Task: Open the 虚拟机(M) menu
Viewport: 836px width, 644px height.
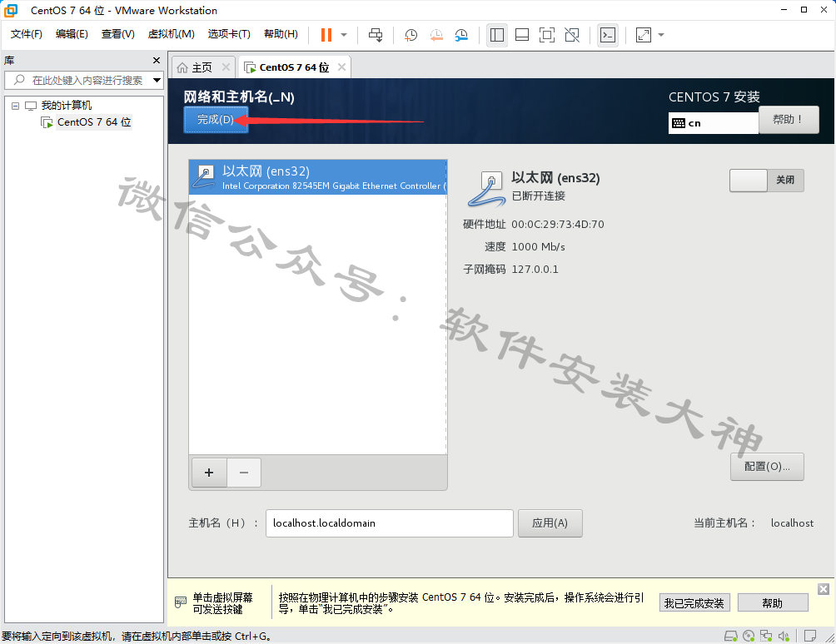Action: tap(172, 34)
